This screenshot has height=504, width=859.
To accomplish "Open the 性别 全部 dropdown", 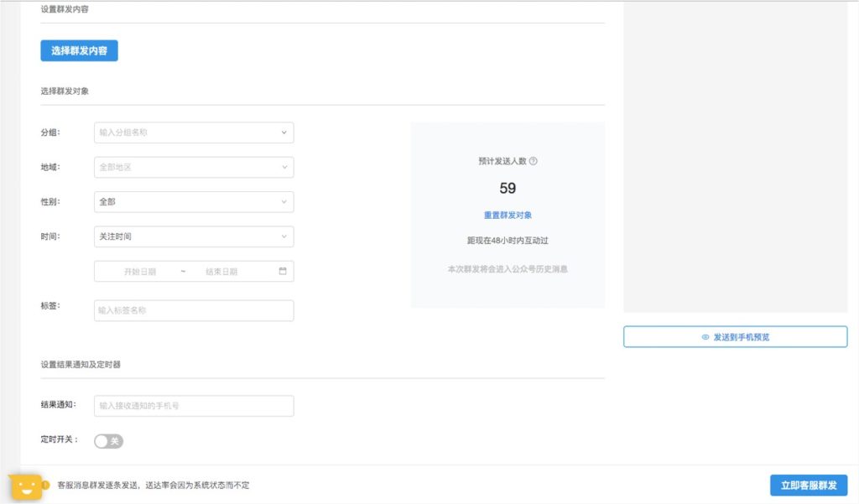I will click(194, 201).
